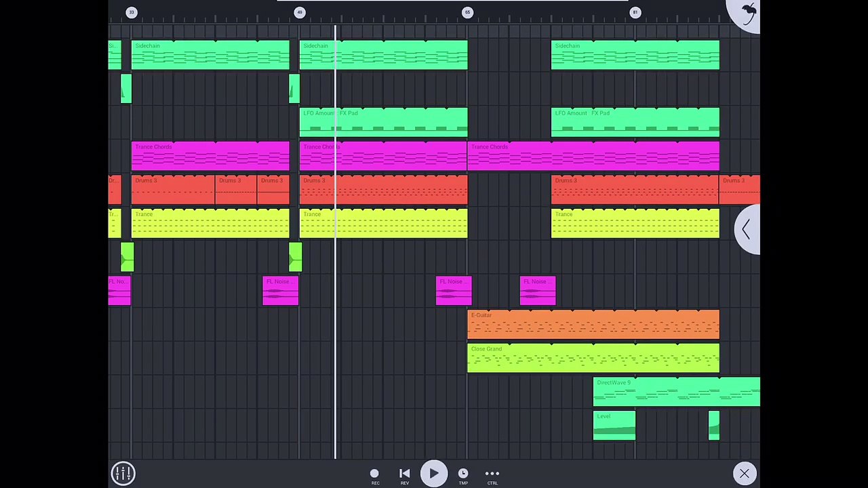Screen dimensions: 868x488
Task: Jump to bar 65 on timeline
Action: point(467,12)
